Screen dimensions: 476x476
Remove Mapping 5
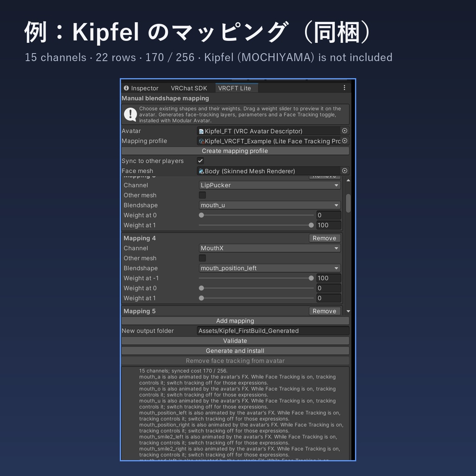pos(324,311)
